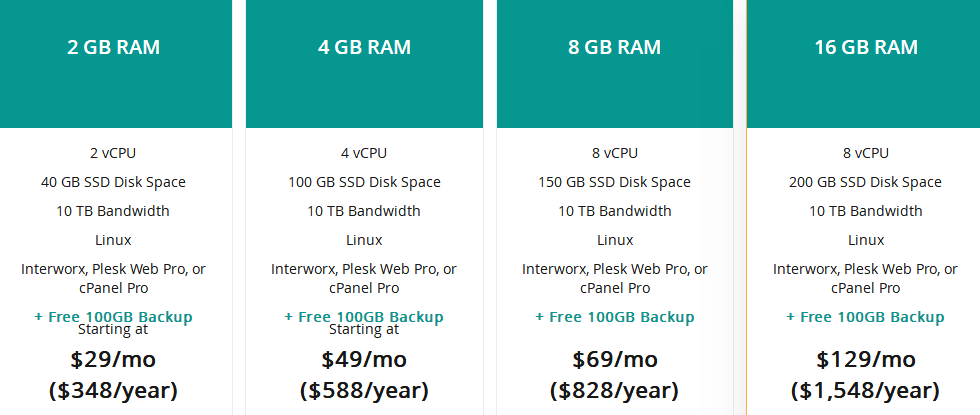This screenshot has height=415, width=980.
Task: Click the $129/mo price
Action: 865,359
